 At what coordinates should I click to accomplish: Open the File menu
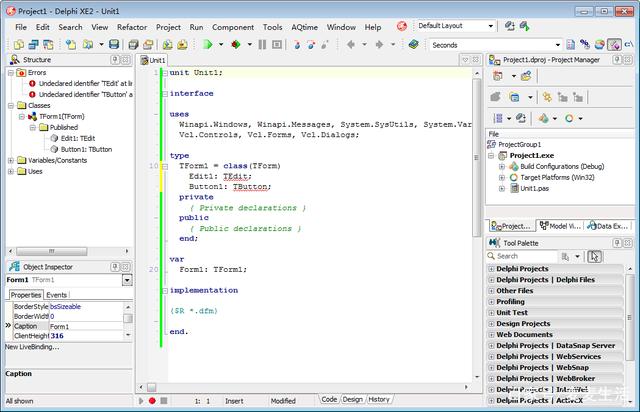click(x=21, y=27)
